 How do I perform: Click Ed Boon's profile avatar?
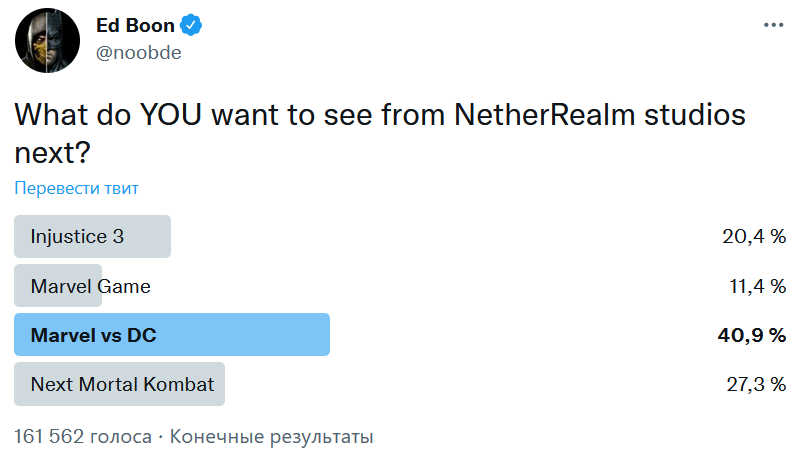[47, 40]
